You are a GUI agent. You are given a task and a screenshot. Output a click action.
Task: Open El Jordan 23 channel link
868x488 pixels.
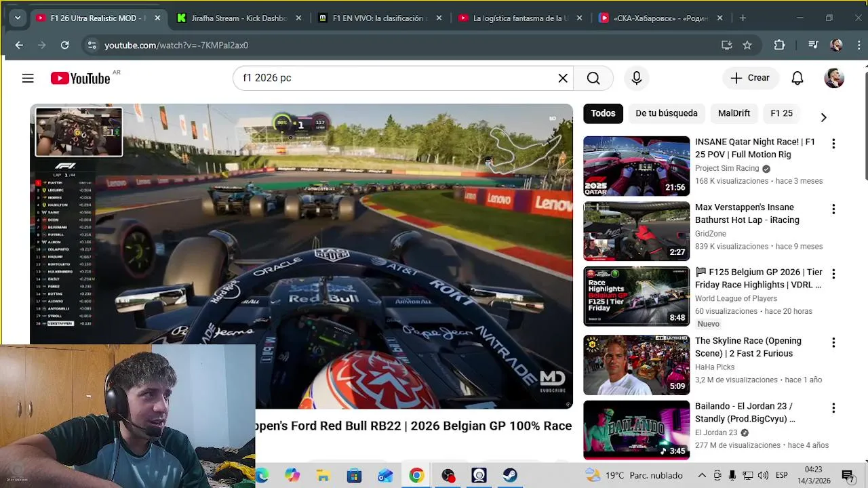pyautogui.click(x=716, y=432)
